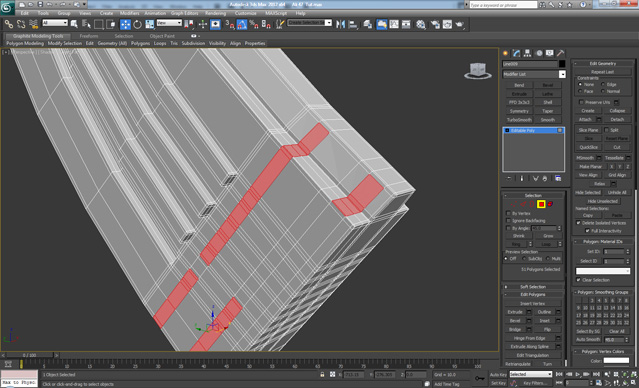Image resolution: width=639 pixels, height=388 pixels.
Task: Click the Auto Smooth button
Action: coord(588,340)
